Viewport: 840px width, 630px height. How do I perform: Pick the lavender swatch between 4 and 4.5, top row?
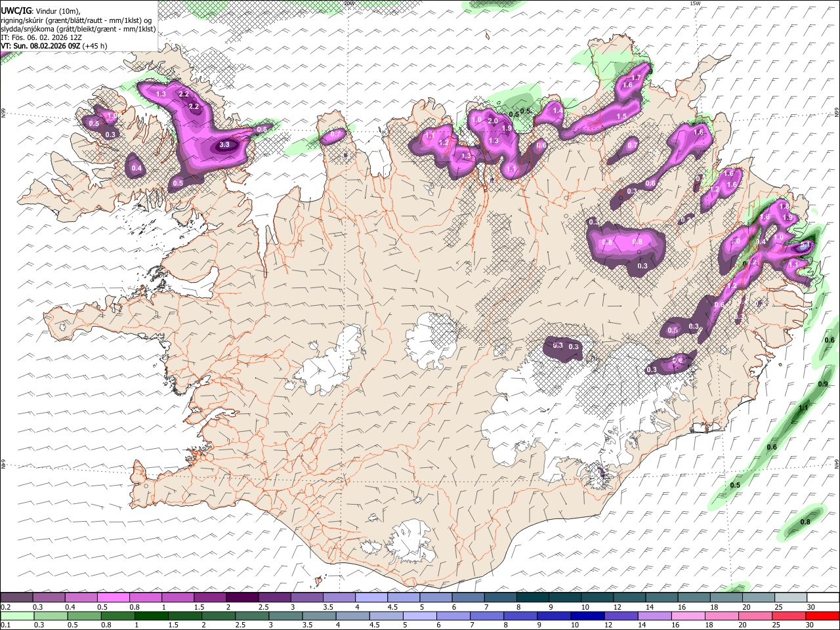(371, 597)
